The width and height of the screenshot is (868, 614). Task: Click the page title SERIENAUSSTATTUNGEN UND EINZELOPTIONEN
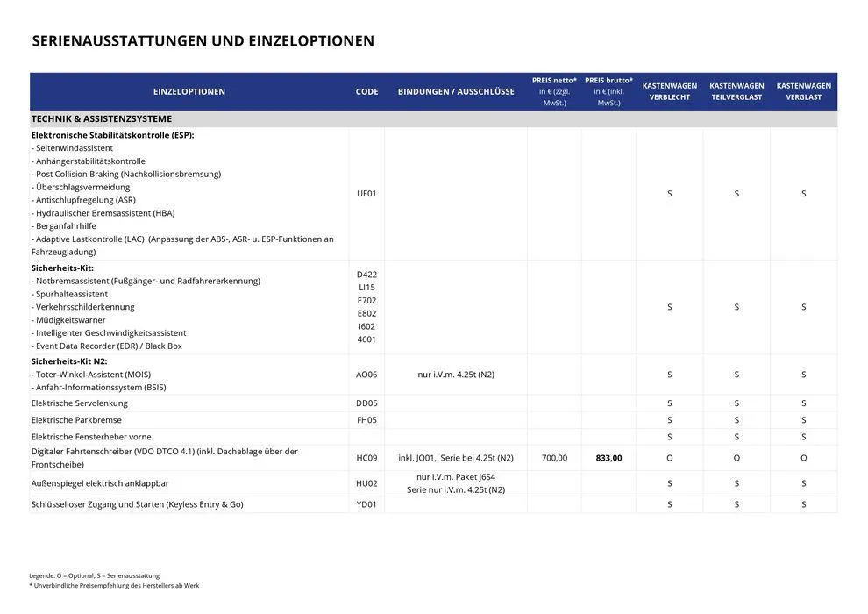point(203,41)
